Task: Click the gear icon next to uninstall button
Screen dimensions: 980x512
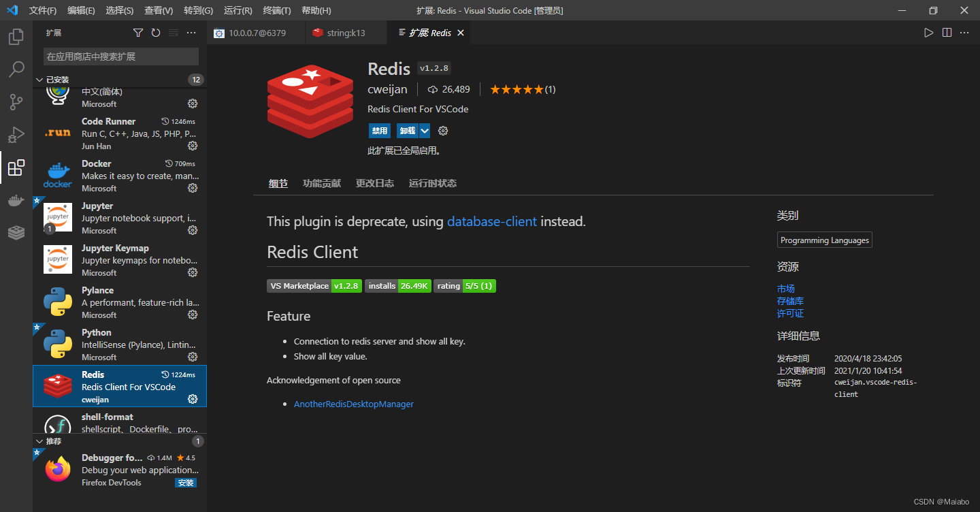Action: (443, 131)
